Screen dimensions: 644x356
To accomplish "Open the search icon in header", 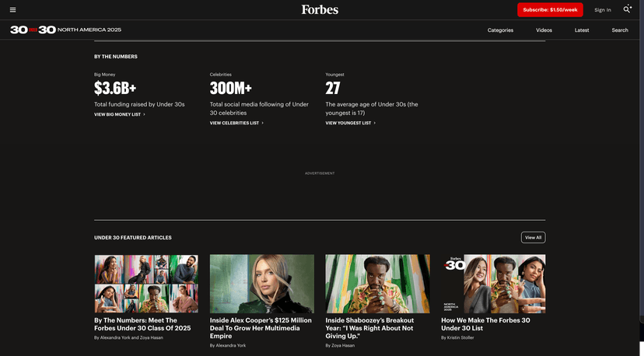I will point(627,9).
